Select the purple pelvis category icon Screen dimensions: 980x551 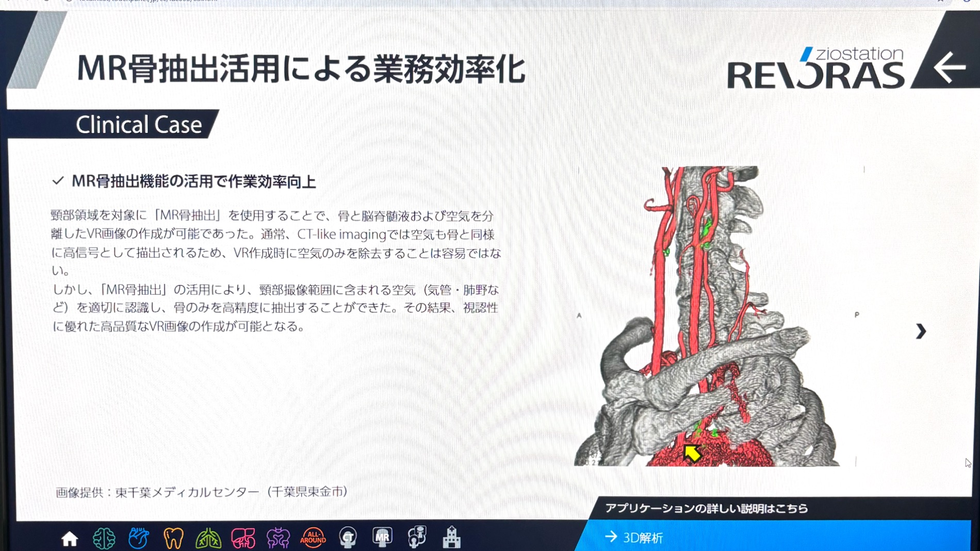click(x=278, y=538)
